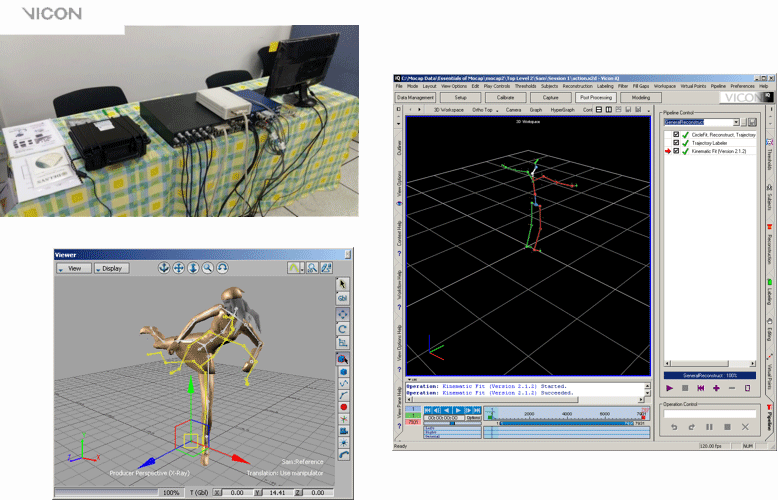Uncheck the CircleFit, Reconstruct, Trajectory checkbox
The height and width of the screenshot is (500, 778).
(677, 134)
